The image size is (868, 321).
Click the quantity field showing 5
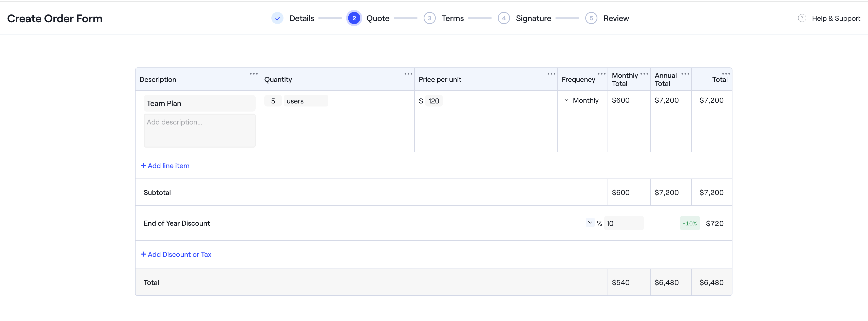[273, 101]
